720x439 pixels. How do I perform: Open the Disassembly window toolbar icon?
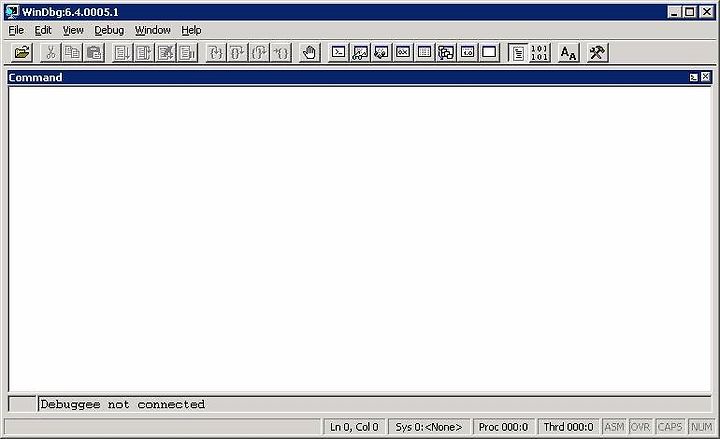pyautogui.click(x=467, y=53)
